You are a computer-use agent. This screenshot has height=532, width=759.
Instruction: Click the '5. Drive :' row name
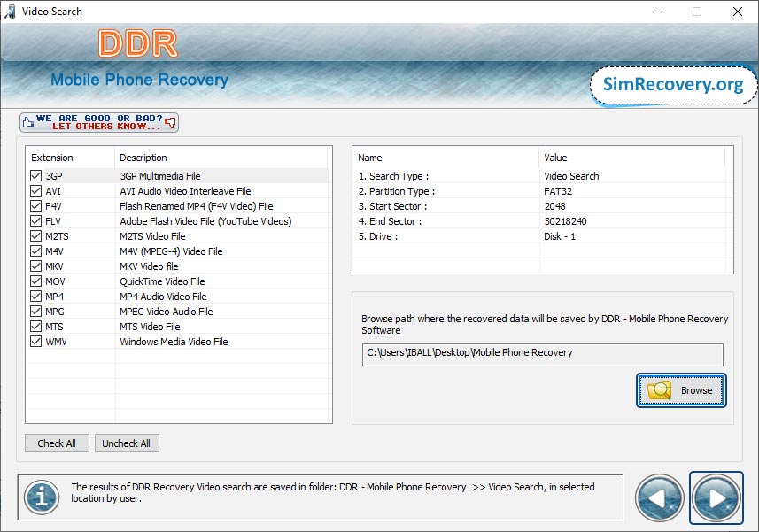tap(378, 236)
